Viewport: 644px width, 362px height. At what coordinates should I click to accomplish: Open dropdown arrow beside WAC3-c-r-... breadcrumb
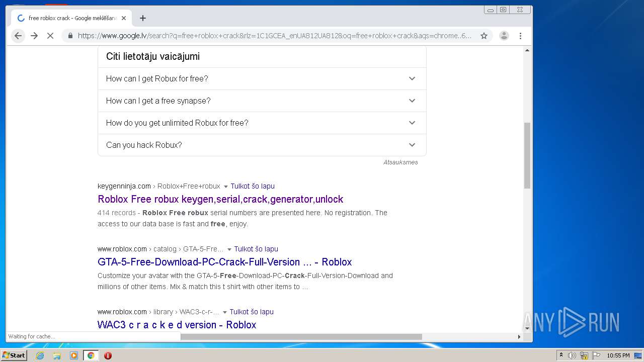click(224, 312)
